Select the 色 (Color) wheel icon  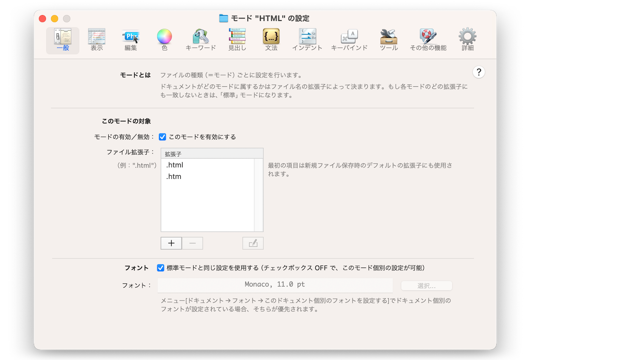(x=164, y=37)
